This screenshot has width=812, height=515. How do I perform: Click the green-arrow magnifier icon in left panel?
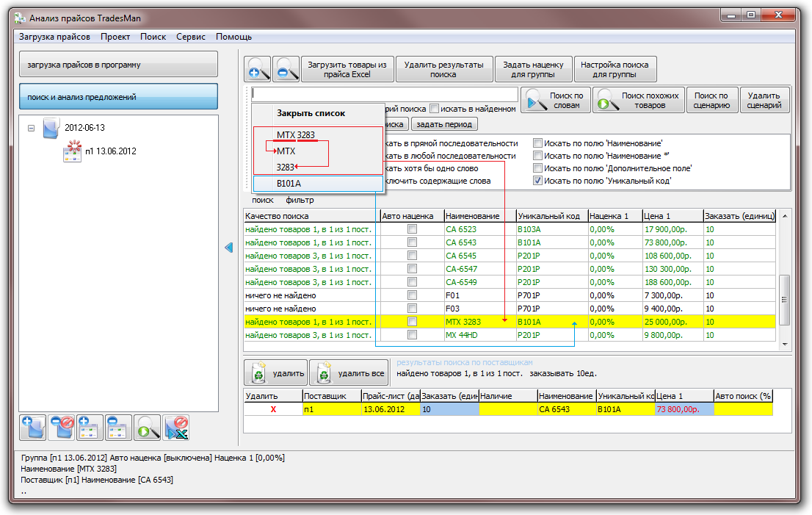point(147,427)
